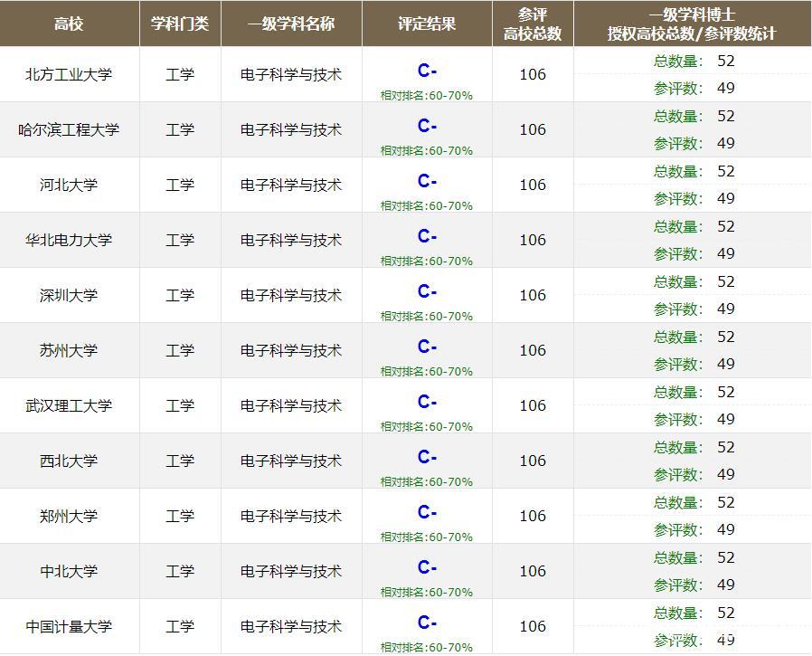This screenshot has width=812, height=656.
Task: Click 总数量 52 in the 北方工业大学 row
Action: click(x=694, y=62)
